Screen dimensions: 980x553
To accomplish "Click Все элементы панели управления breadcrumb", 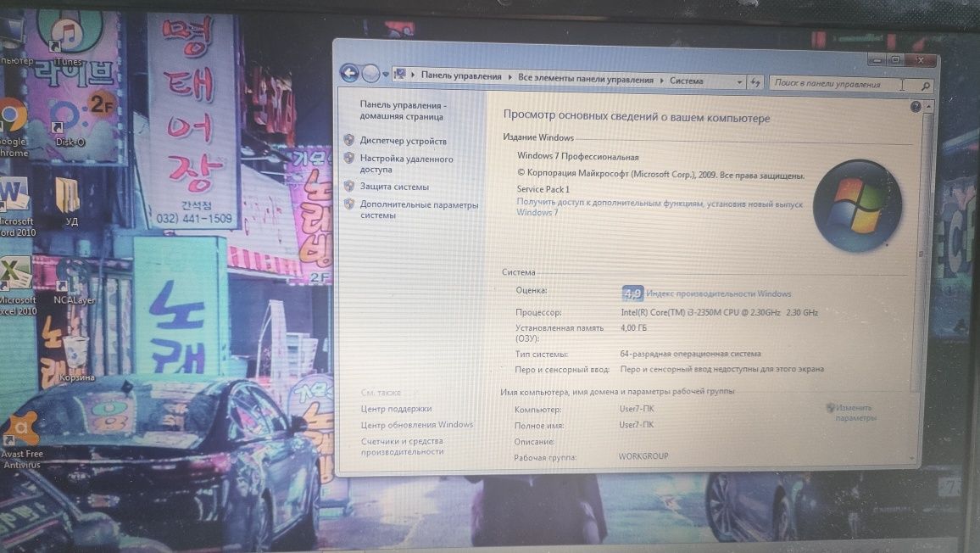I will 586,80.
